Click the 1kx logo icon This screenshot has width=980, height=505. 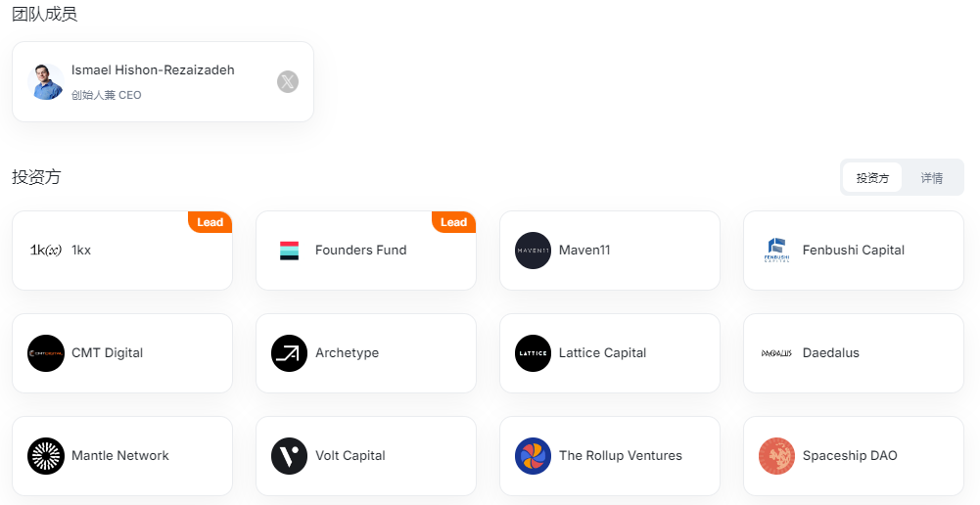click(46, 250)
